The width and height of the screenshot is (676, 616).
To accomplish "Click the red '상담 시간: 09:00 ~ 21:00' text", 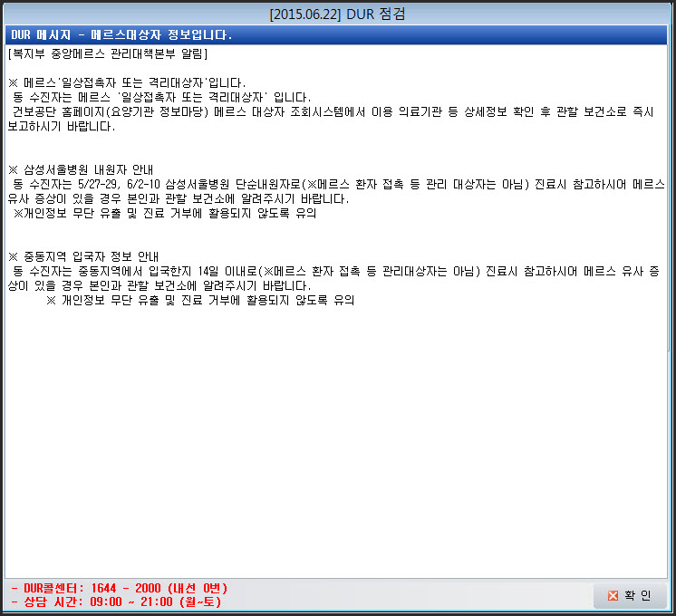I will pos(115,602).
